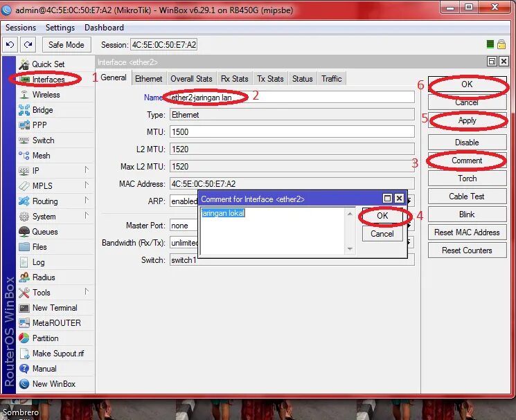
Task: Switch to the Overall Stats tab
Action: pyautogui.click(x=192, y=79)
